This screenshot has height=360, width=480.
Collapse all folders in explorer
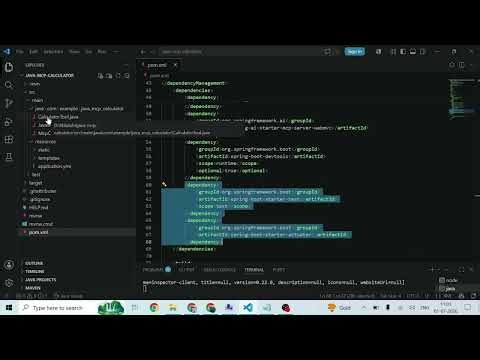click(127, 76)
